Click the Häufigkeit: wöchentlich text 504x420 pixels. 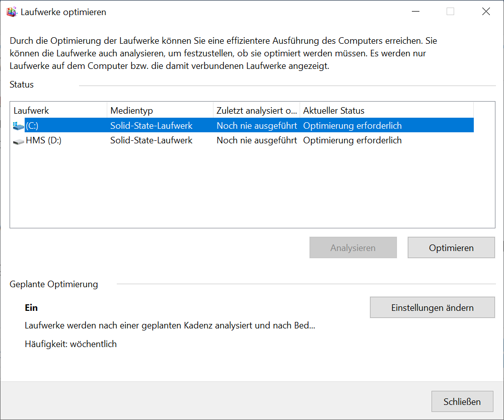(70, 344)
